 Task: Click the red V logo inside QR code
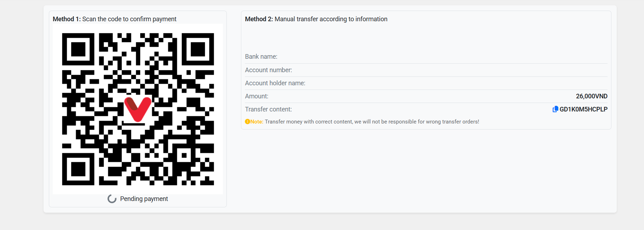tap(138, 109)
